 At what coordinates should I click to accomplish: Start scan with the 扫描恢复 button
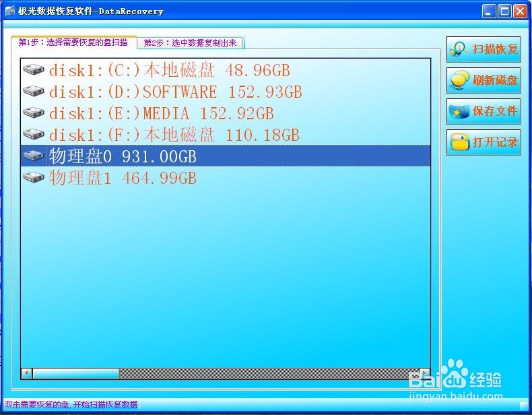click(484, 49)
